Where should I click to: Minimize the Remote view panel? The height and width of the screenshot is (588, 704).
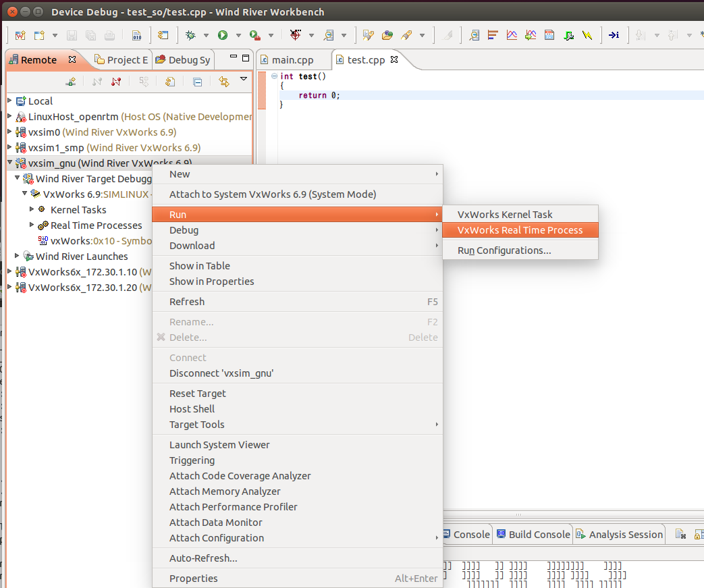coord(233,57)
